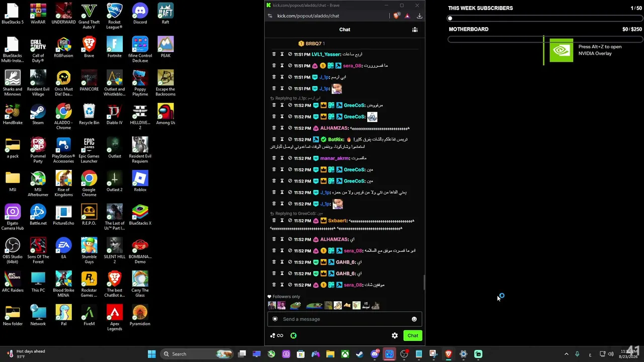Open Brave Shields lion icon in address bar
Viewport: 644px width, 362px height.
tap(396, 16)
